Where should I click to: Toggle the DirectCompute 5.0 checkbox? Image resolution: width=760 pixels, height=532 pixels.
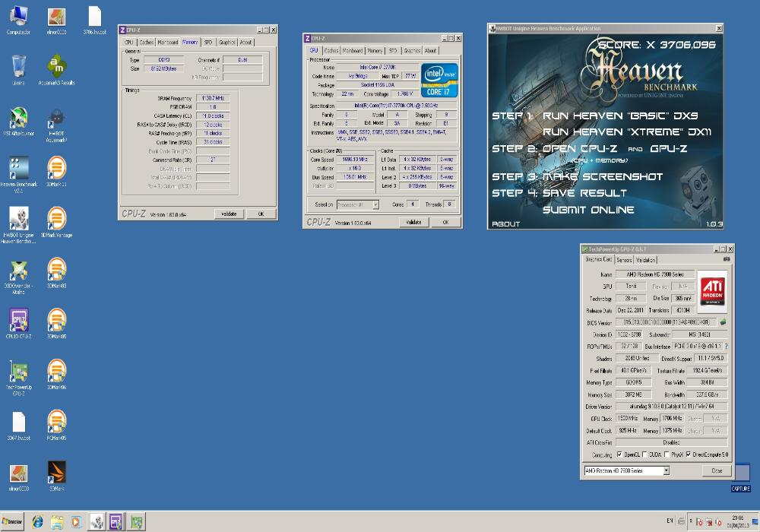click(688, 454)
